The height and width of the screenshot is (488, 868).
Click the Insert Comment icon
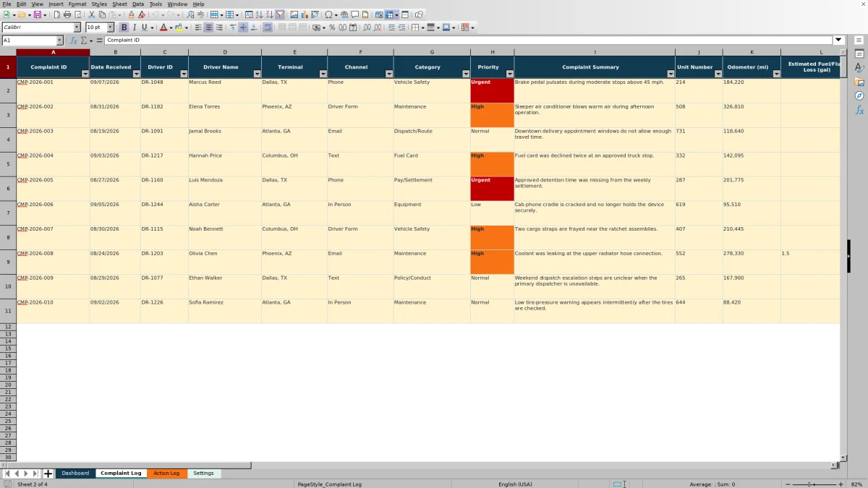pos(354,14)
